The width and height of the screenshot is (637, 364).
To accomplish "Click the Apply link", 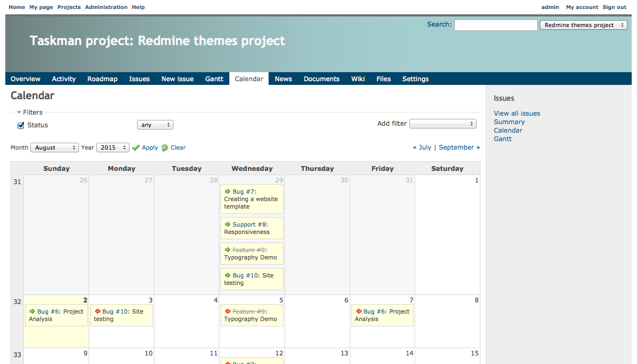I will pos(150,148).
